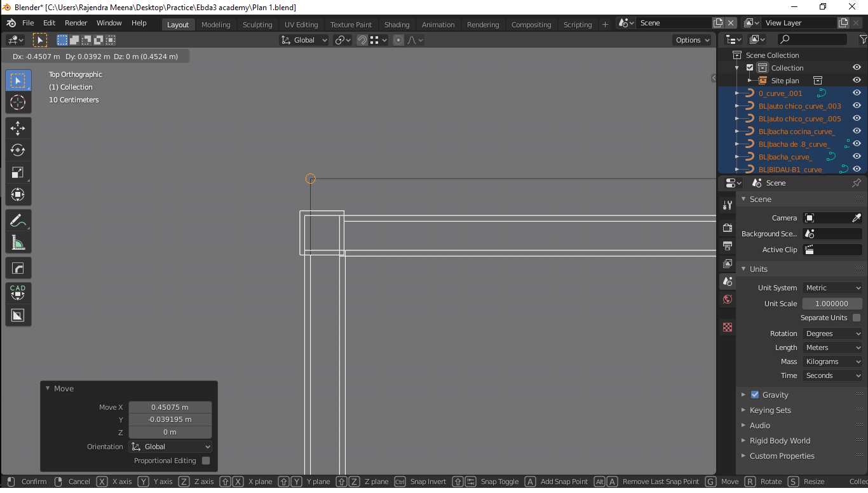Enable Proportional Editing in Move panel
This screenshot has height=493, width=868.
[x=206, y=461]
